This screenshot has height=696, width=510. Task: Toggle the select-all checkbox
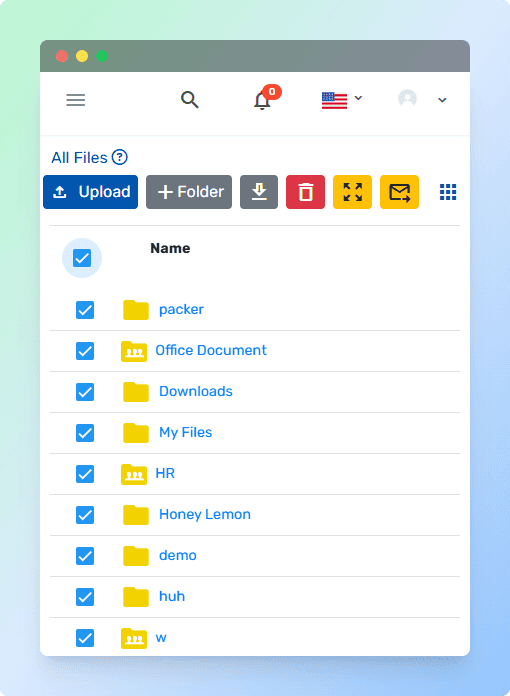point(82,258)
